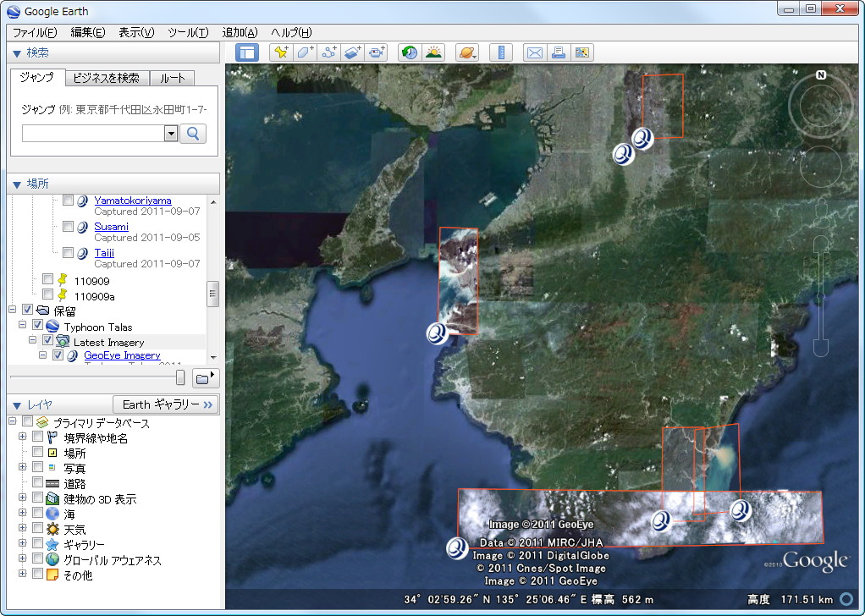Open the GeoEye Imagery link

(122, 355)
